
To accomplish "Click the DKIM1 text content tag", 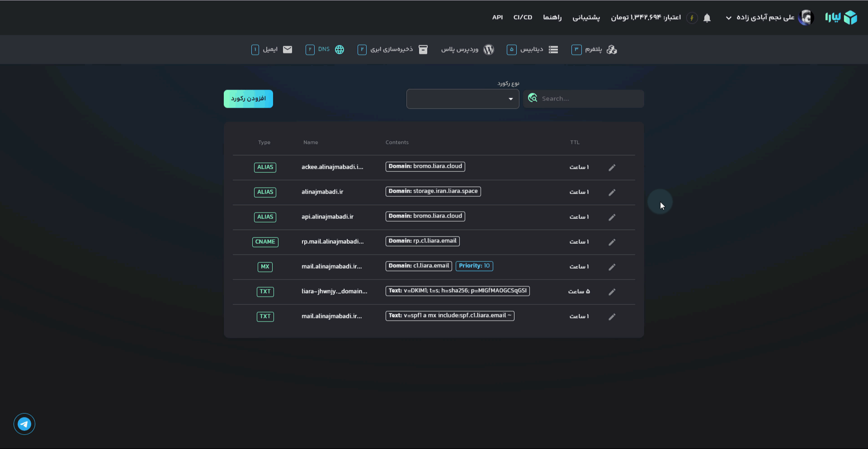I will pos(458,291).
